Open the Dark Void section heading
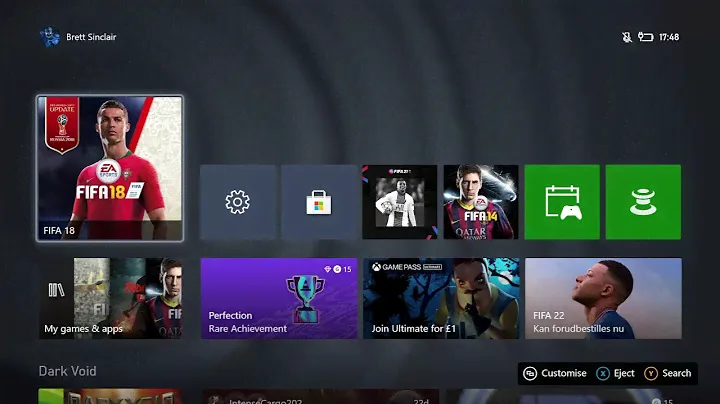Image resolution: width=720 pixels, height=404 pixels. point(67,371)
